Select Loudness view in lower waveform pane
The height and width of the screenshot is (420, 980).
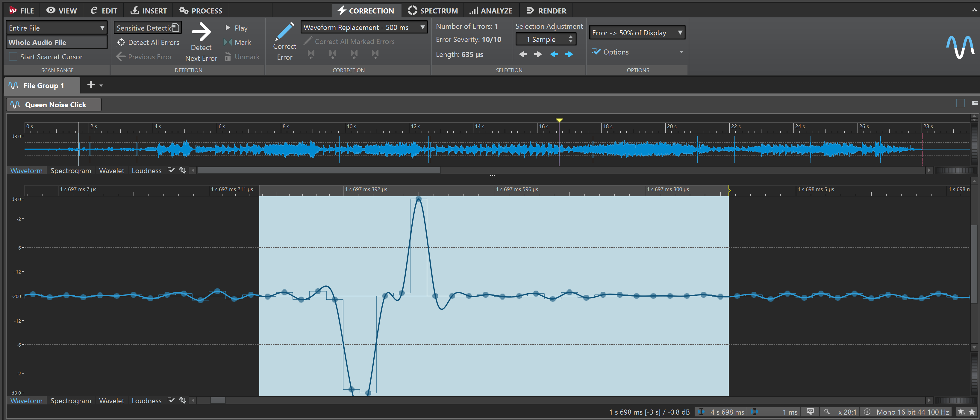pyautogui.click(x=146, y=401)
